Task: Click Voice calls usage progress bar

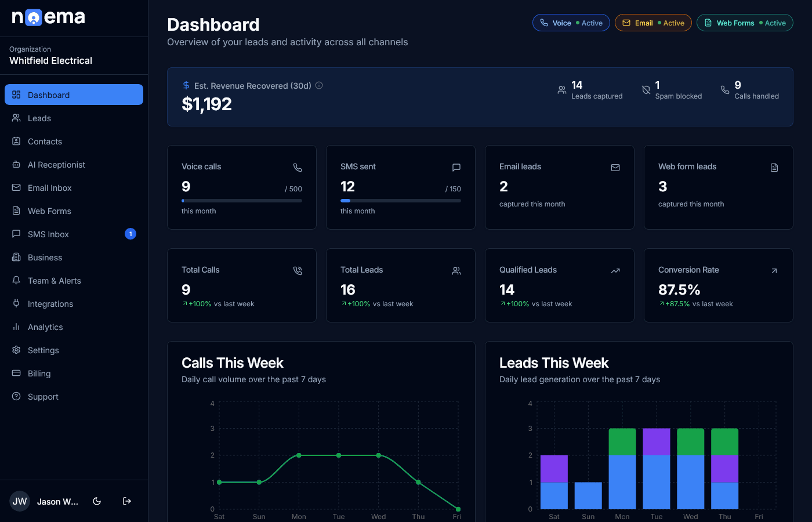Action: [242, 201]
